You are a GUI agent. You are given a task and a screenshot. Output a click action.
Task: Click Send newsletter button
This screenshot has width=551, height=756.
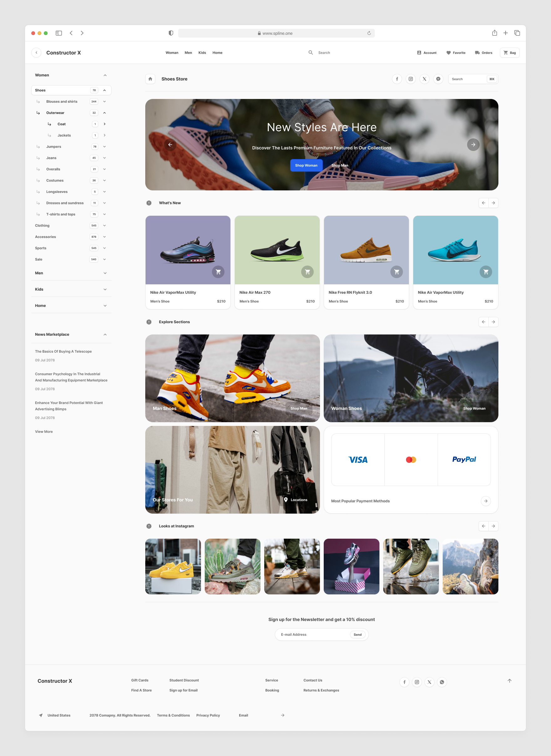coord(358,635)
